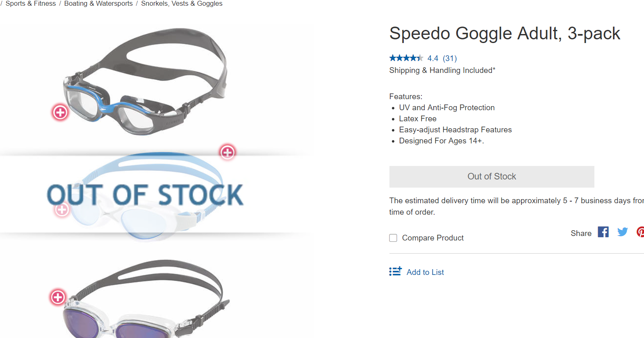This screenshot has height=338, width=644.
Task: Click the 4.4 rating number
Action: pos(432,58)
